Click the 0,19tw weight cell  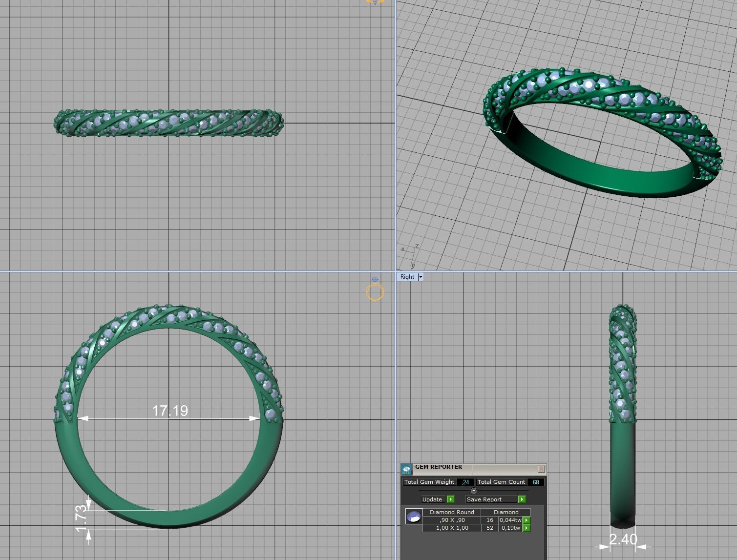pyautogui.click(x=510, y=528)
